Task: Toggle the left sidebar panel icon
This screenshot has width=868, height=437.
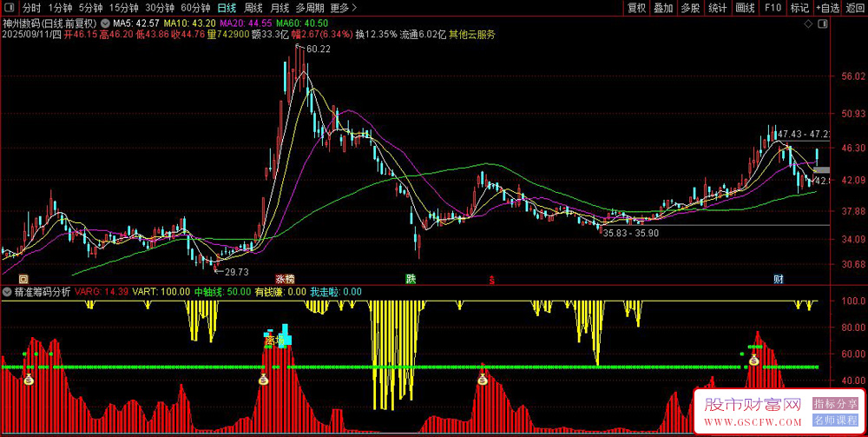Action: 10,8
